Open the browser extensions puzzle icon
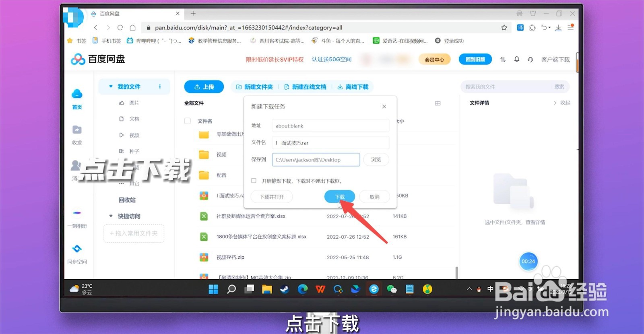 [x=532, y=27]
